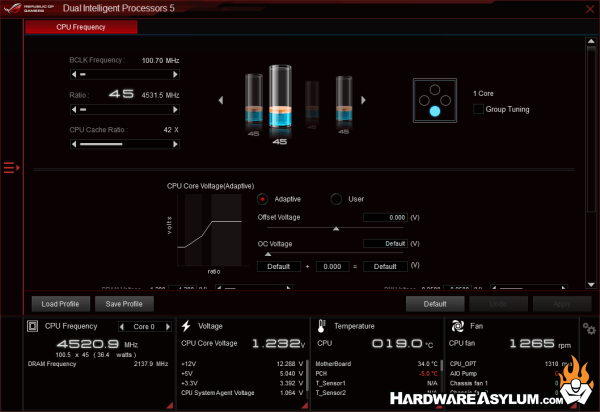
Task: Switch to next core in the CPU Frequency monitor
Action: 168,327
